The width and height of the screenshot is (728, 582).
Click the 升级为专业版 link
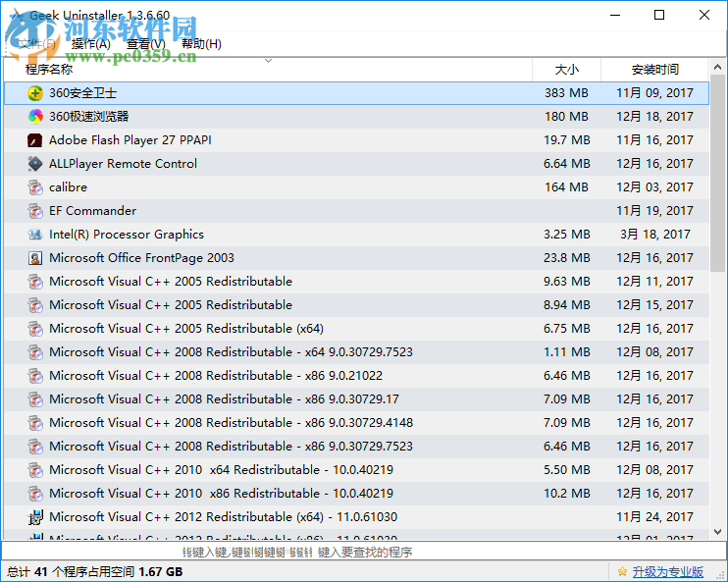pyautogui.click(x=667, y=572)
